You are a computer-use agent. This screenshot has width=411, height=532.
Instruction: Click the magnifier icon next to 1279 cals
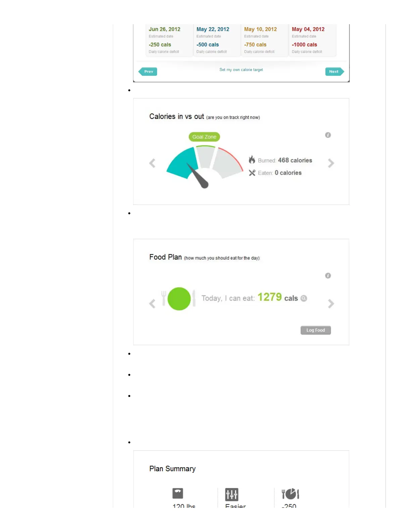304,298
